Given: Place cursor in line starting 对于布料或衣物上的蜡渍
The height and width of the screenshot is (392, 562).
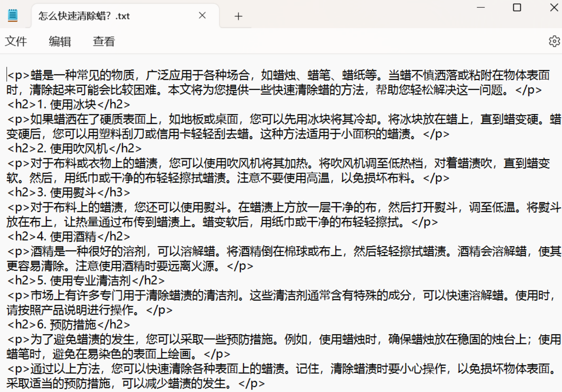Looking at the screenshot, I should tap(278, 163).
